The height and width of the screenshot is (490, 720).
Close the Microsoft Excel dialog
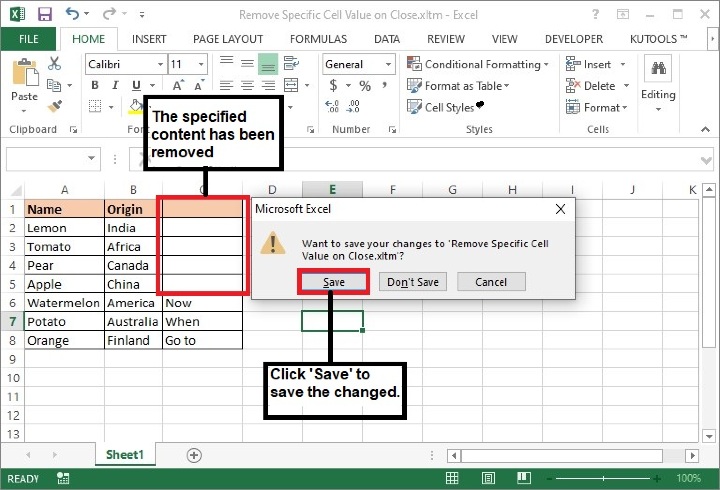pyautogui.click(x=560, y=209)
